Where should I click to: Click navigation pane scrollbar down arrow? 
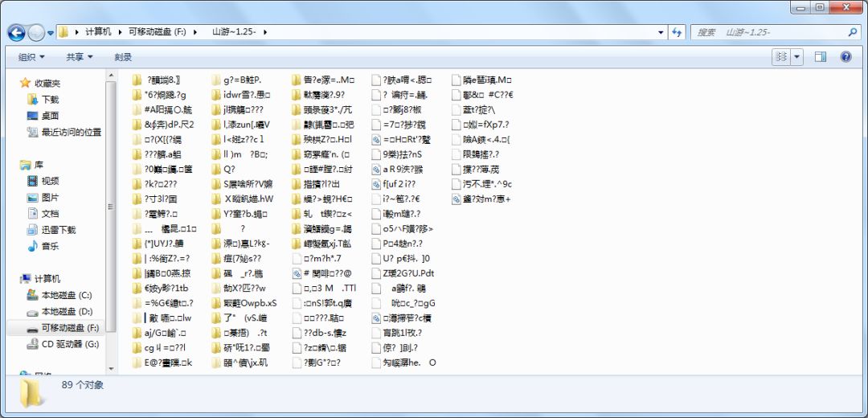[x=111, y=369]
